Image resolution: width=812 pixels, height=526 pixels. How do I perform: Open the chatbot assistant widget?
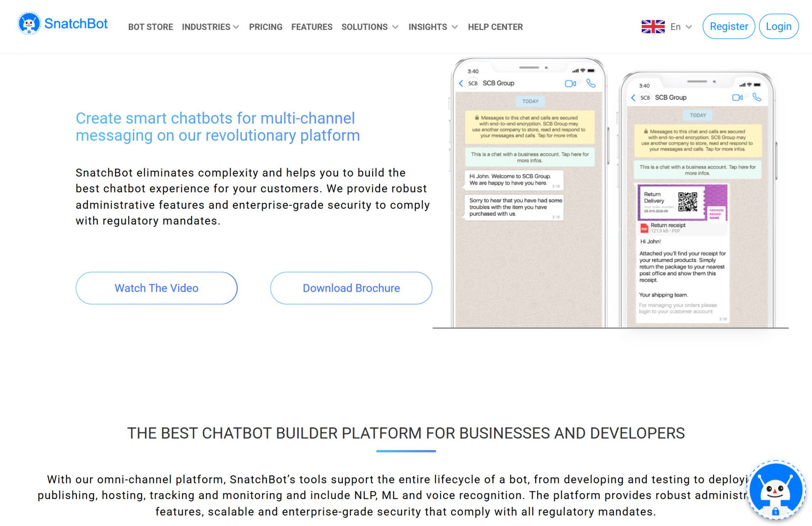pyautogui.click(x=775, y=491)
